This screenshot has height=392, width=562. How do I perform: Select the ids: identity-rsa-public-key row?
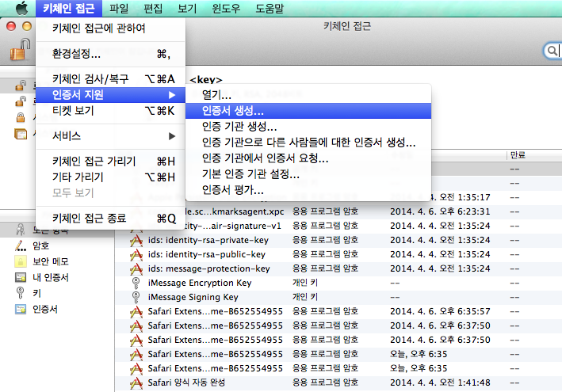click(338, 254)
